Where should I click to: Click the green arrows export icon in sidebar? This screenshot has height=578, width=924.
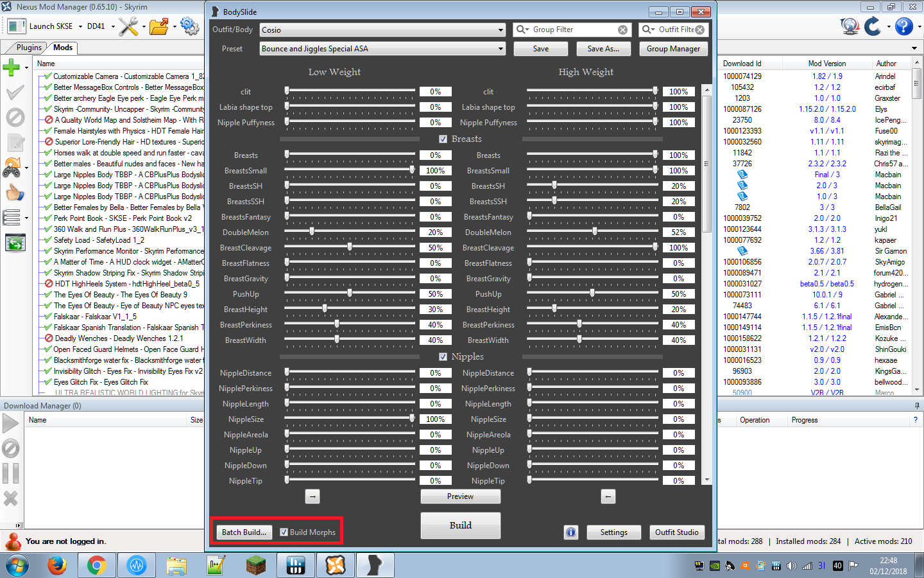click(15, 243)
